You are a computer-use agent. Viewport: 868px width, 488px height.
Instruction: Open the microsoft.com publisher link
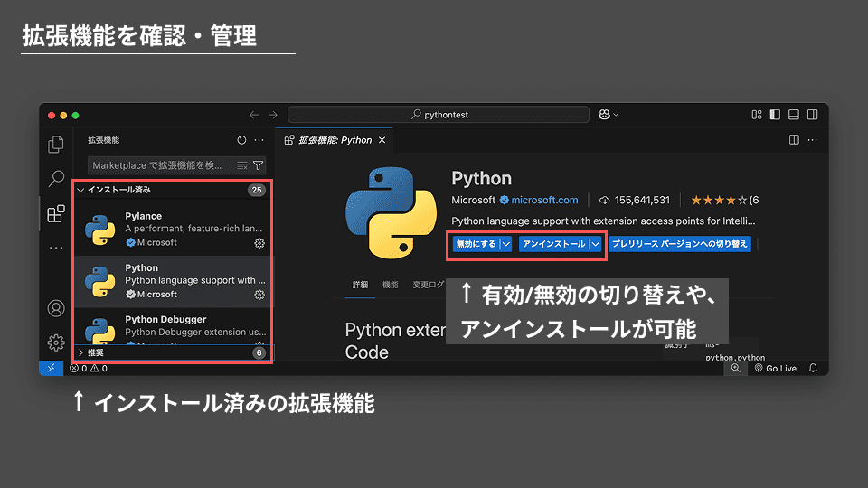[544, 201]
